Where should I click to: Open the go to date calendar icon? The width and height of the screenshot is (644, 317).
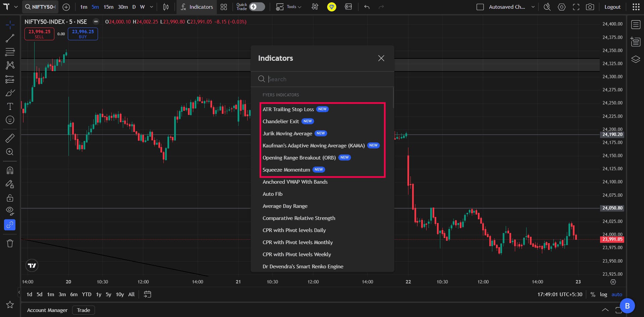tap(147, 295)
